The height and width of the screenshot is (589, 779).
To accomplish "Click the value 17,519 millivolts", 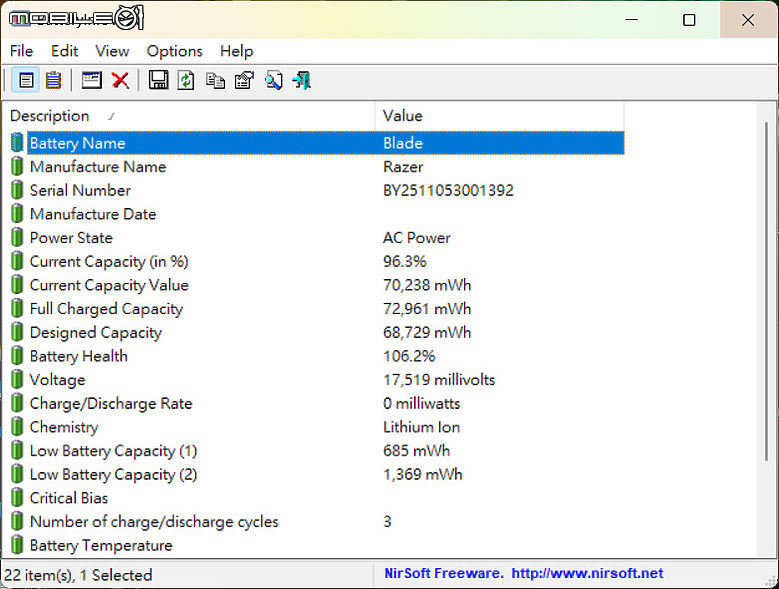I will click(439, 380).
